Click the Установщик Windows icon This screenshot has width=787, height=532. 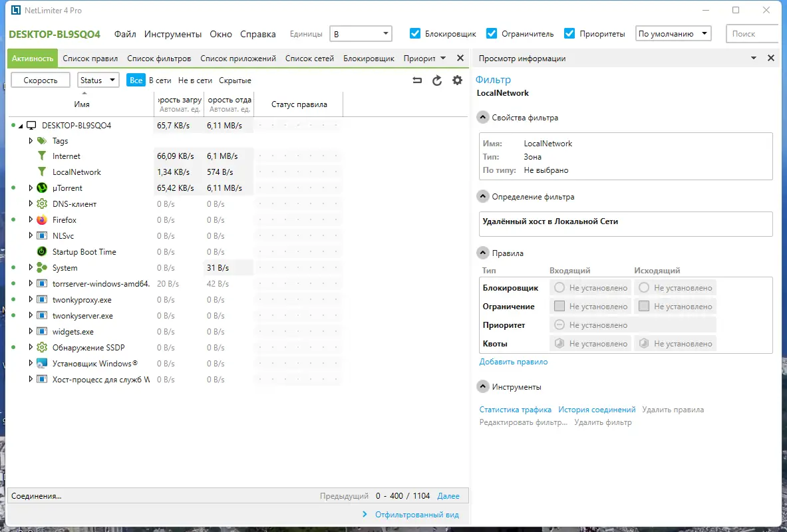click(42, 363)
